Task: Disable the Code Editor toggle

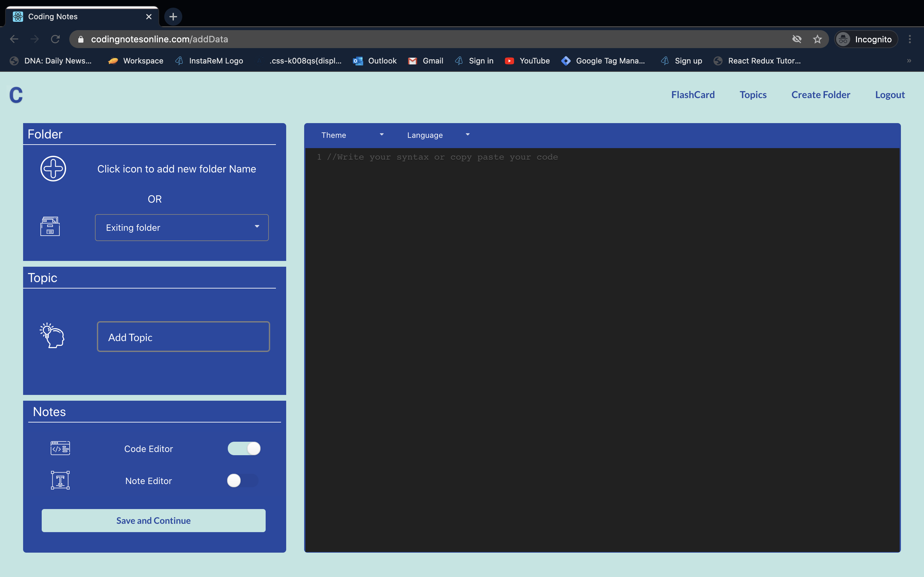Action: coord(244,448)
